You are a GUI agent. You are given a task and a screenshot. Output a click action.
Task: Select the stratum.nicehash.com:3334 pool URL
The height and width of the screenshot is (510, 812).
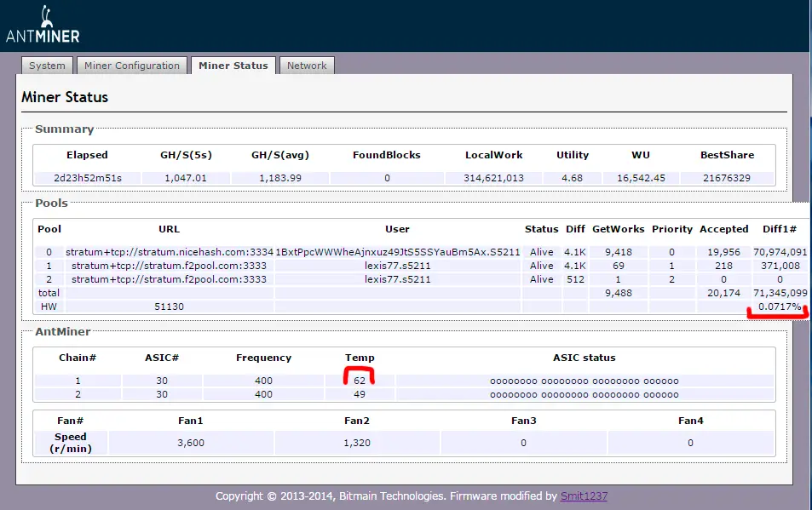[170, 252]
